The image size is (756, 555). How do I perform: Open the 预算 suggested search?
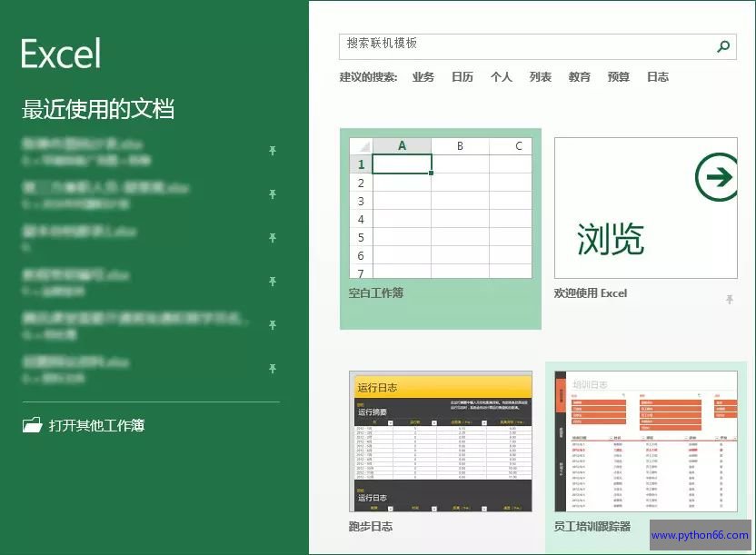[x=618, y=77]
